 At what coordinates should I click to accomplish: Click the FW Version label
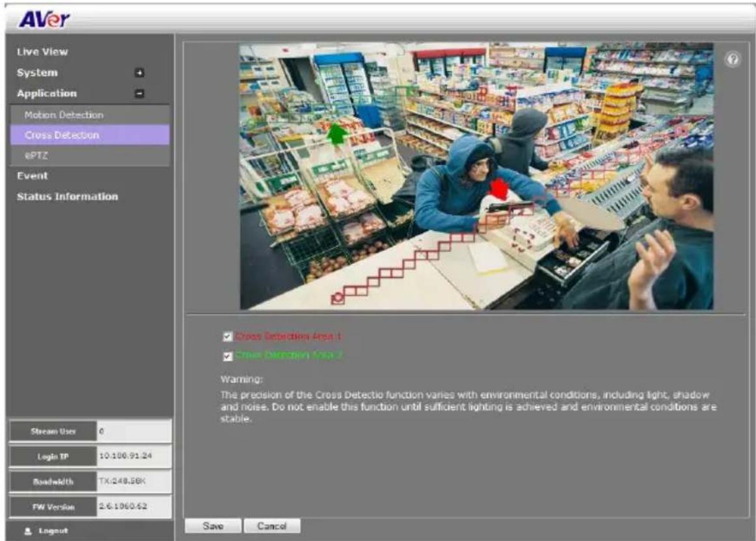tap(53, 507)
